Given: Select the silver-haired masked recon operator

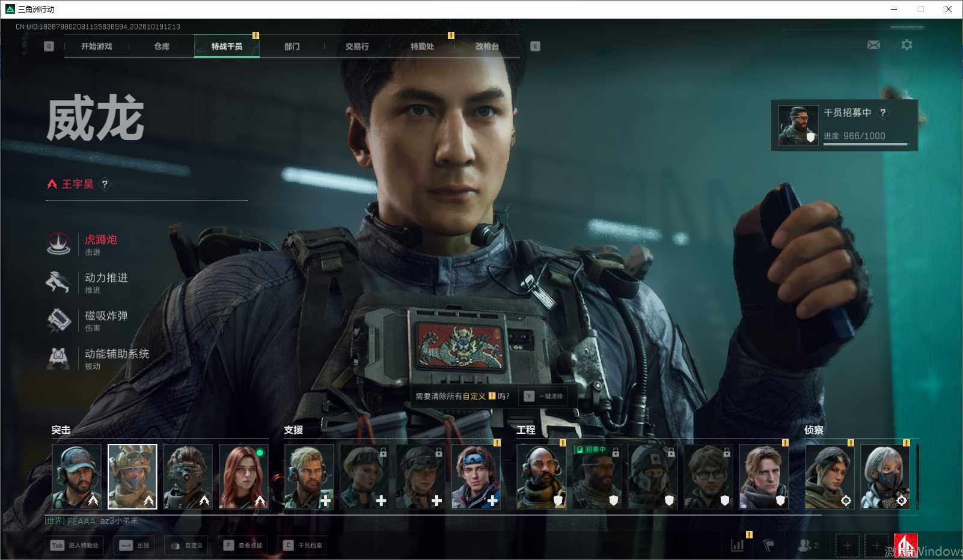Looking at the screenshot, I should (885, 476).
